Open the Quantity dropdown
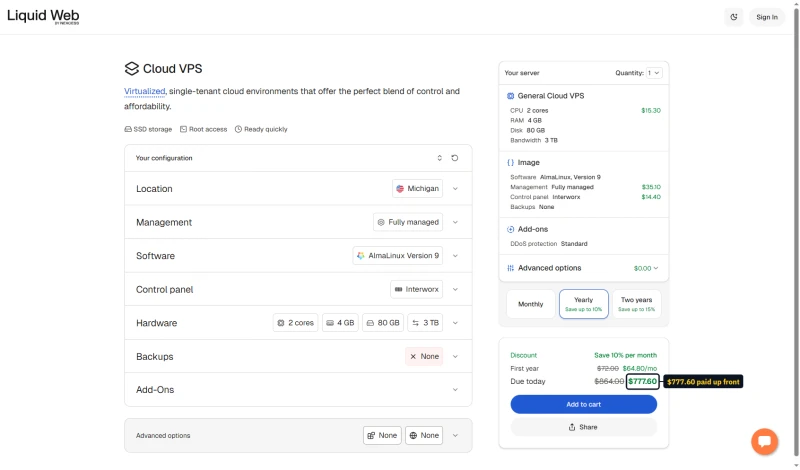The height and width of the screenshot is (470, 800). 654,73
